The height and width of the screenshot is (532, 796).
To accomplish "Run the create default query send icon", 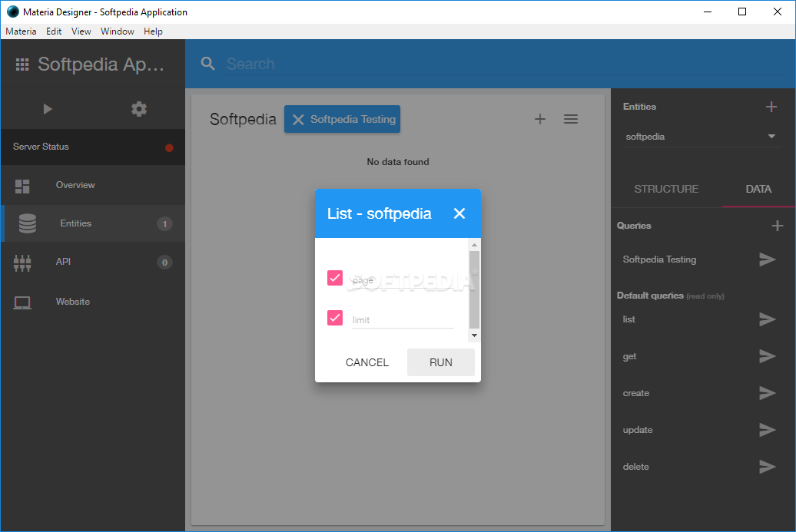I will pyautogui.click(x=767, y=393).
